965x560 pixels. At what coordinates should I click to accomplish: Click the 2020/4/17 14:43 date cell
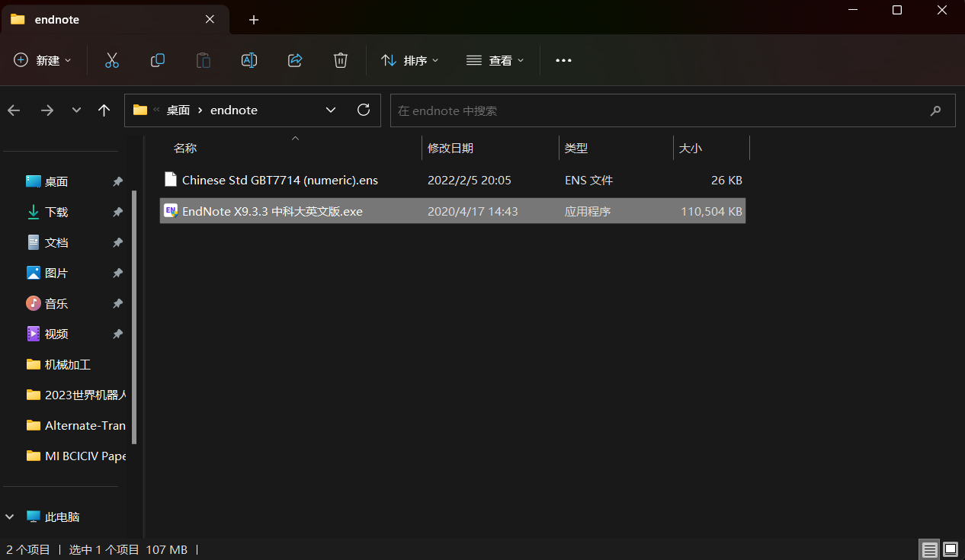click(473, 211)
